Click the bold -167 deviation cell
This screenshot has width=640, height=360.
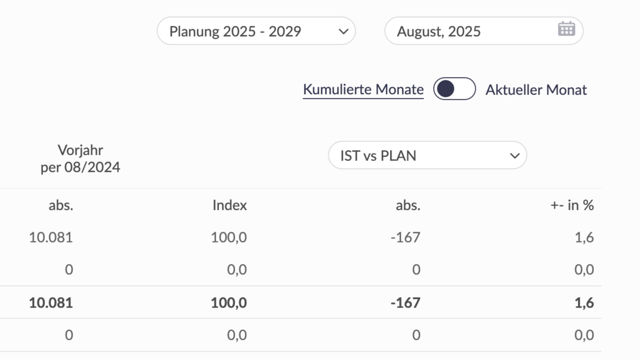click(405, 303)
